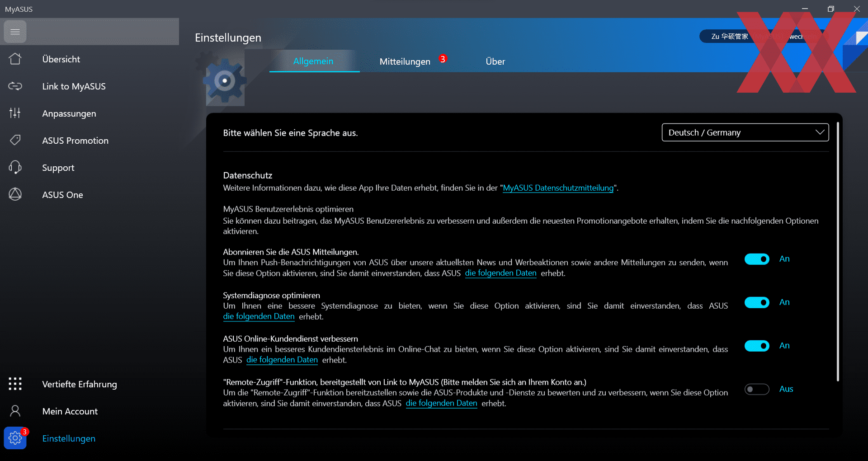Screen dimensions: 868x461
Task: Restore down the MyASUS window
Action: tap(830, 9)
